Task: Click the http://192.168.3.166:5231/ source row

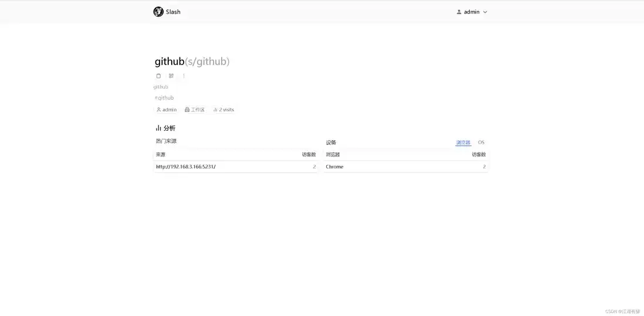Action: [x=236, y=167]
